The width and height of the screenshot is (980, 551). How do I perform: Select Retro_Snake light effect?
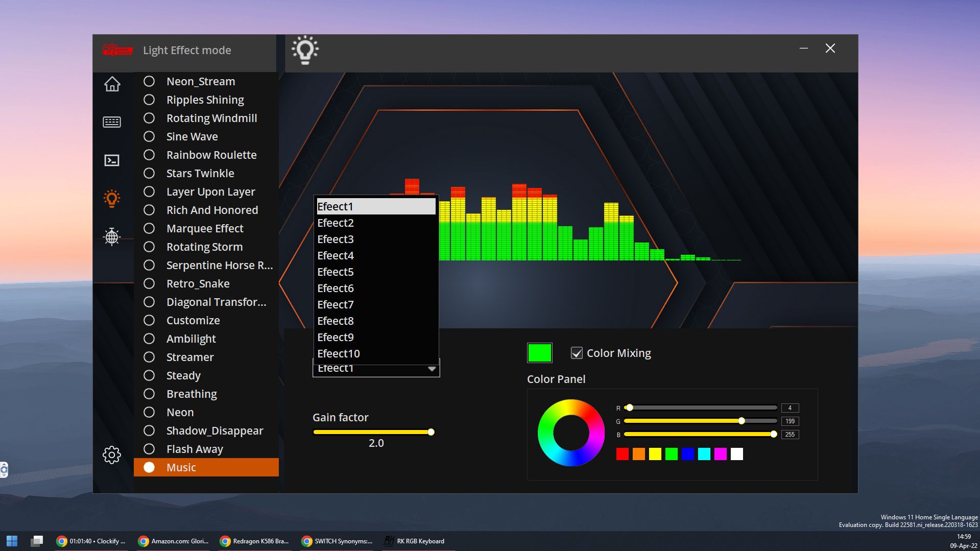click(206, 283)
